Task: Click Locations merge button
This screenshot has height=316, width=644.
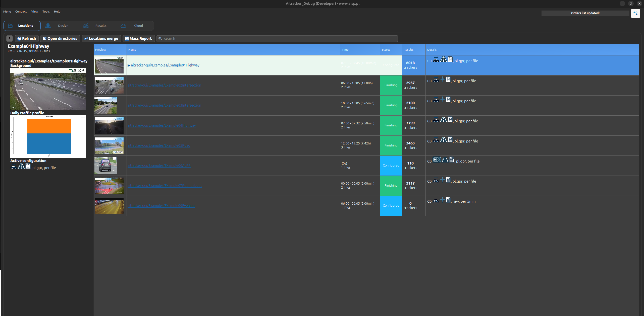Action: pyautogui.click(x=101, y=39)
